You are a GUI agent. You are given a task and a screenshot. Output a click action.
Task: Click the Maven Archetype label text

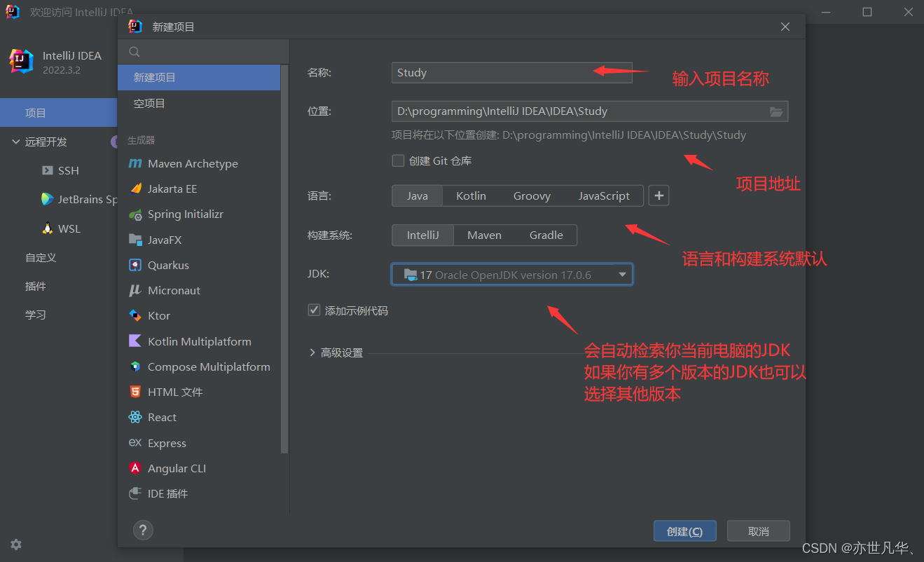[x=193, y=163]
